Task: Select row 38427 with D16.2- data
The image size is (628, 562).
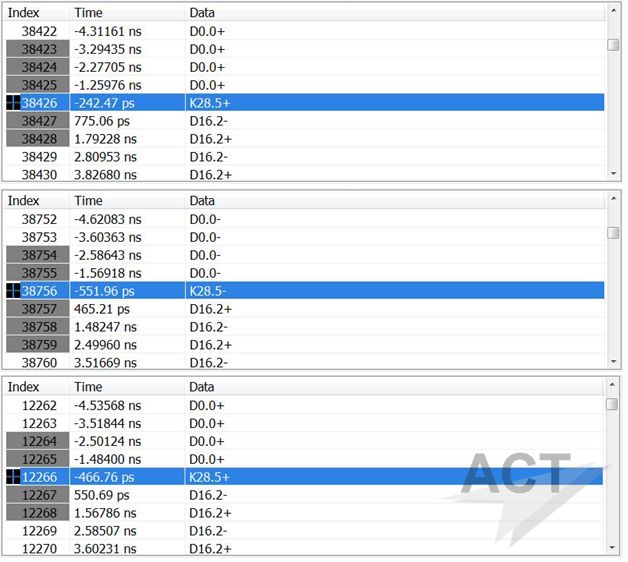Action: point(304,121)
